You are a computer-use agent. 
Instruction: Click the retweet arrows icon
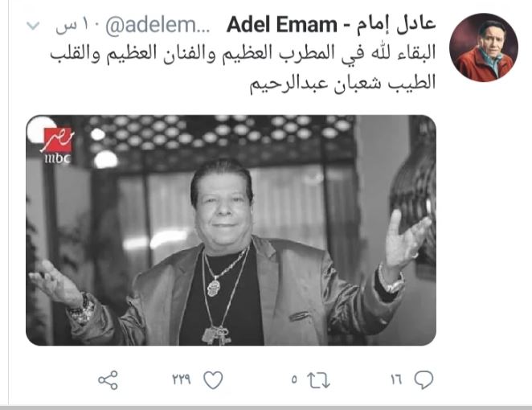(318, 380)
